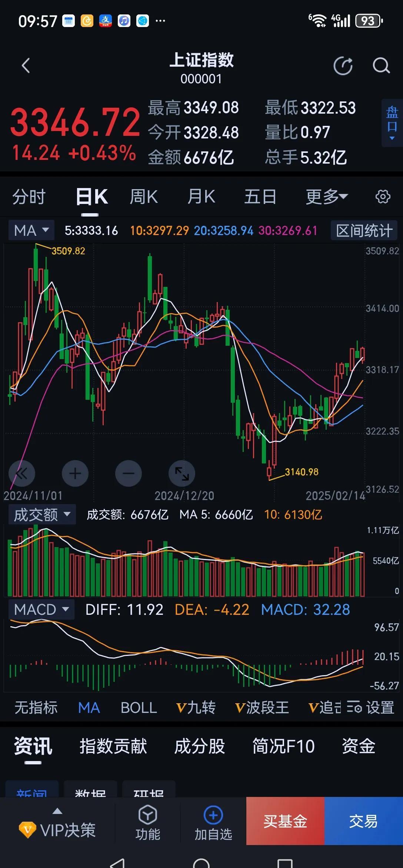
Task: Open chart settings gear icon
Action: [383, 197]
